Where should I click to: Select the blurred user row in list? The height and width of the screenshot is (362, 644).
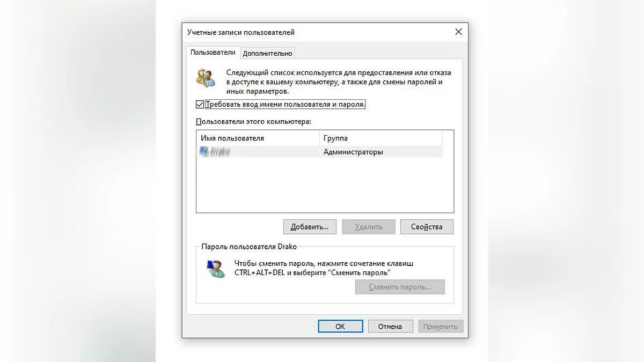tap(319, 152)
